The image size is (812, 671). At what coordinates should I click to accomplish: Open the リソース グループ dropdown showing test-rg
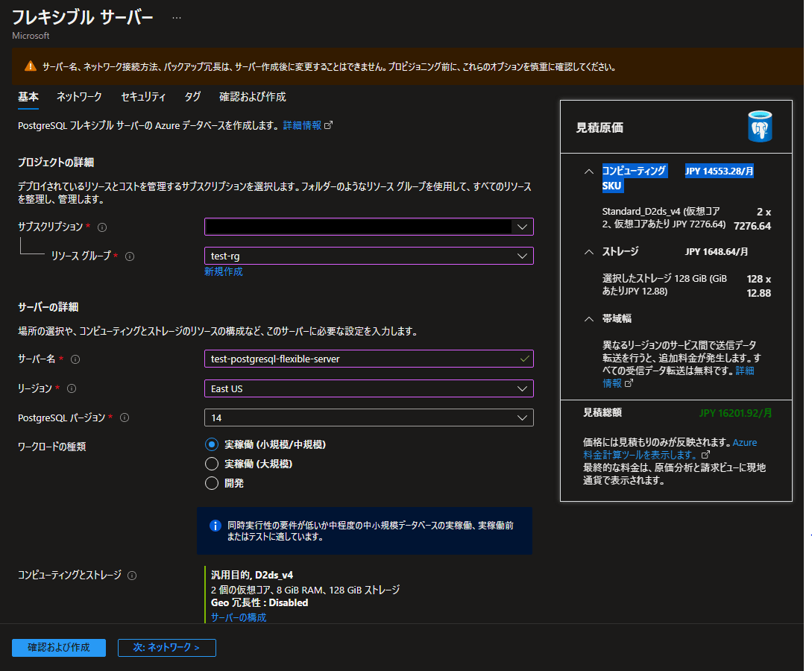pyautogui.click(x=368, y=256)
